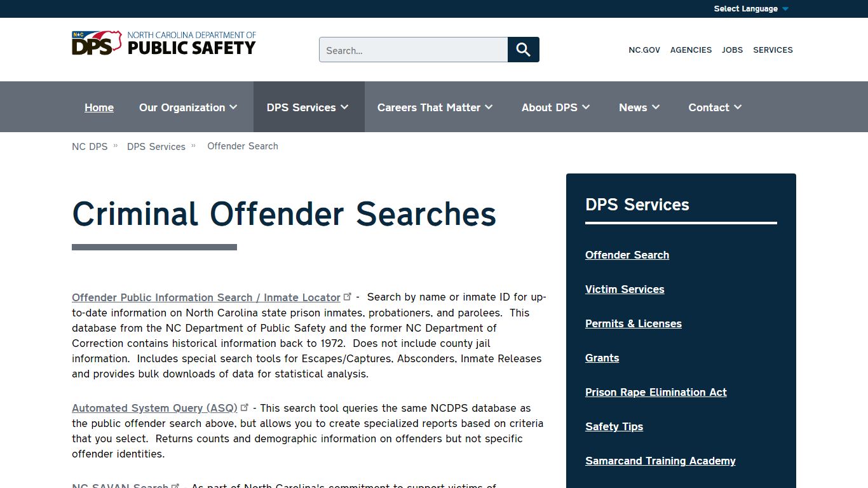Open Grants sidebar link
868x488 pixels.
coord(602,358)
